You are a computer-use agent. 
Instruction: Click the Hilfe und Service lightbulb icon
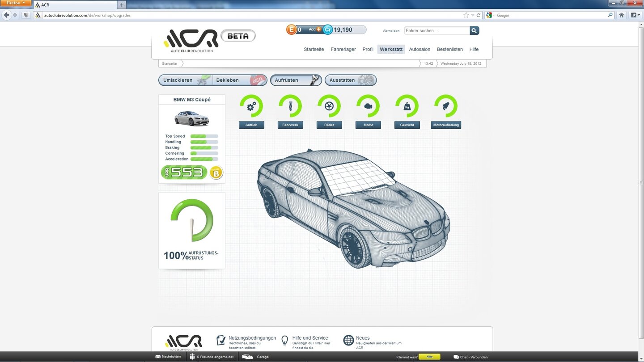click(x=284, y=340)
